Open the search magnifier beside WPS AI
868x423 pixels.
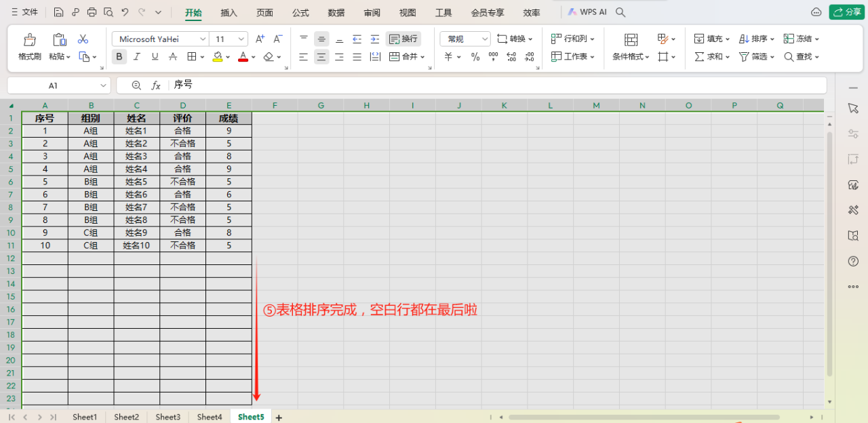[x=620, y=12]
